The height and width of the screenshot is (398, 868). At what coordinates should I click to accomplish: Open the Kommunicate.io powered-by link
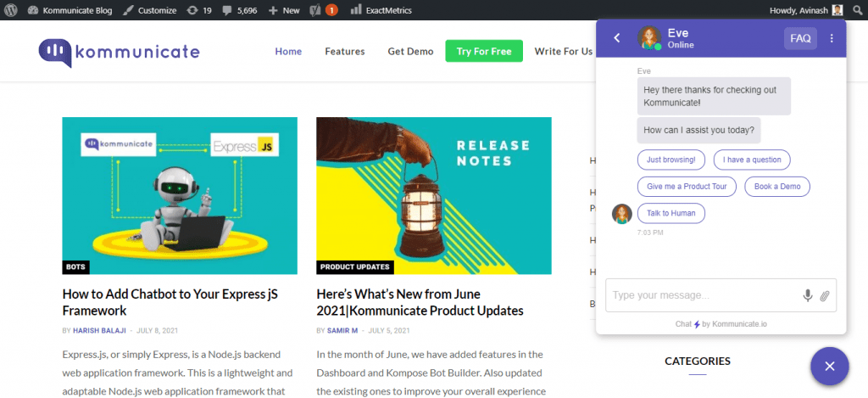(739, 323)
